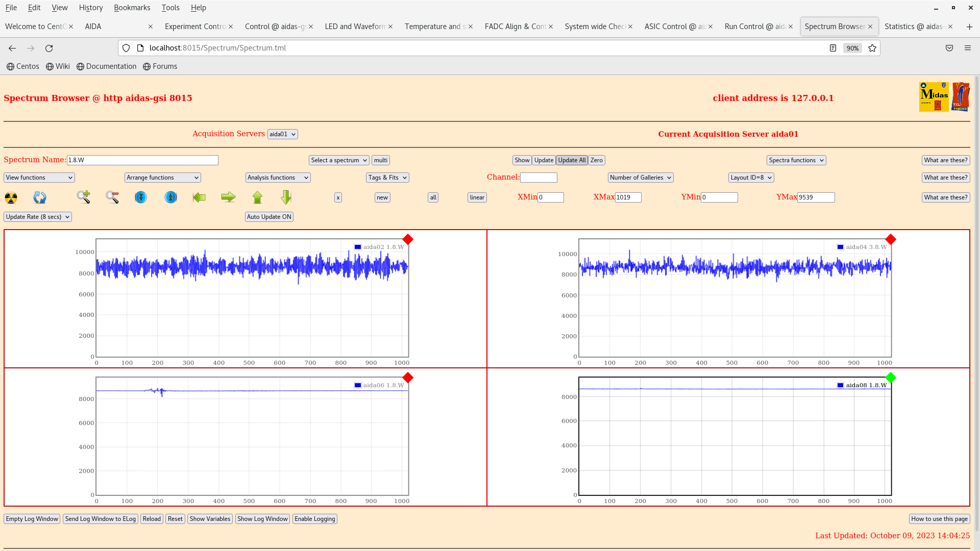Viewport: 980px width, 551px height.
Task: Click the blue double down-arrow icon
Action: click(141, 197)
